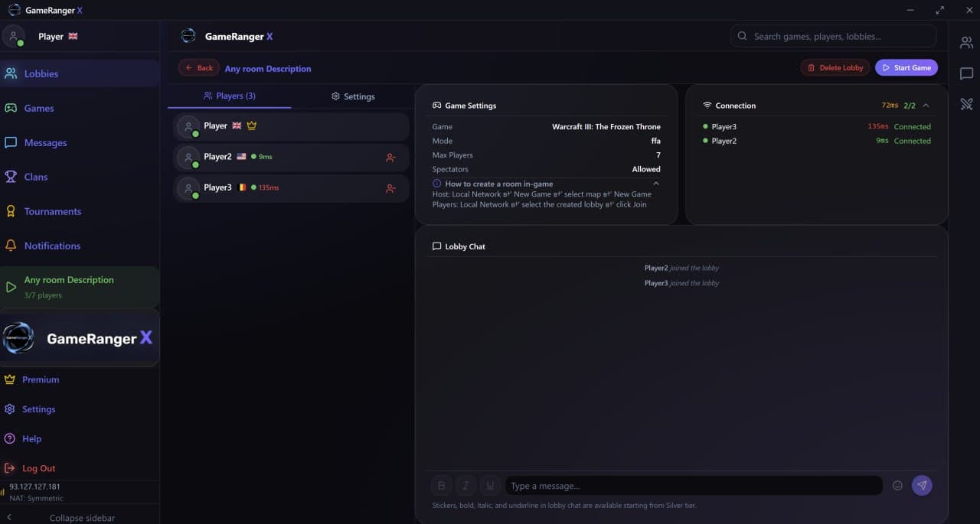Screen dimensions: 980x524
Task: Focus the search games, players, lobbies field
Action: [x=834, y=36]
